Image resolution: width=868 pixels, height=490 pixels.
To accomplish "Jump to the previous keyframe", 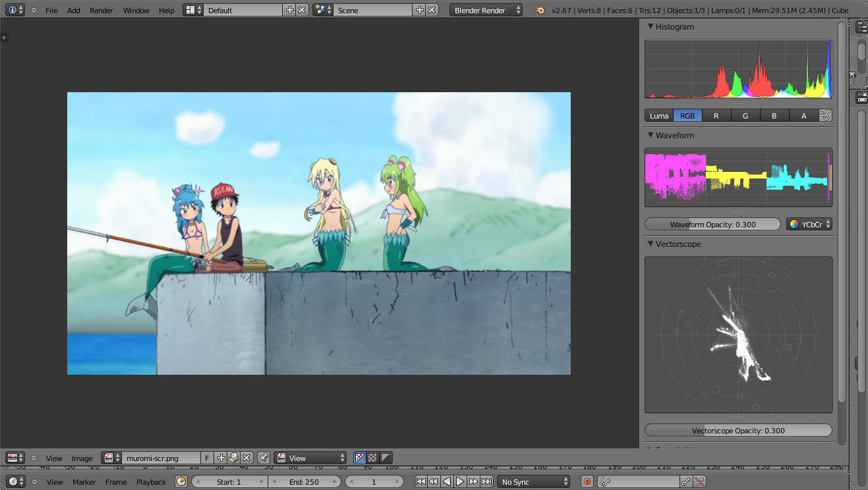I will [434, 481].
